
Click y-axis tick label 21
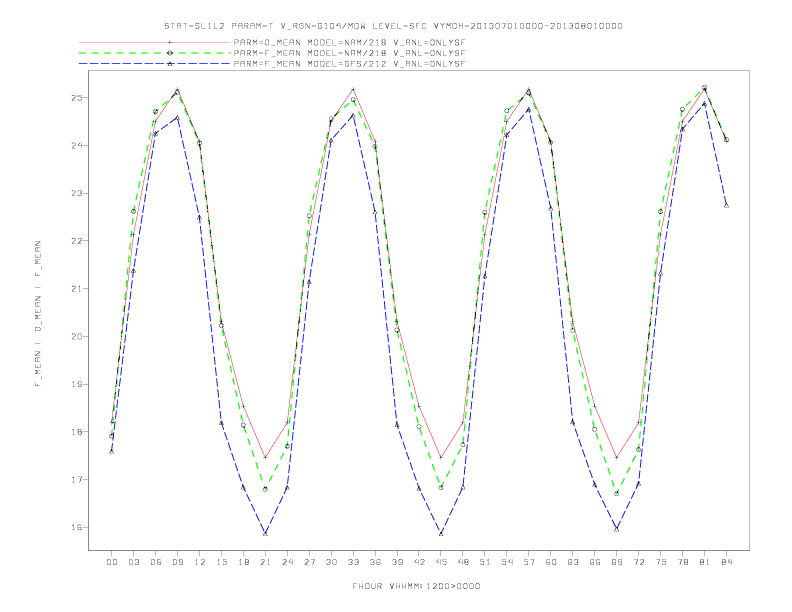point(77,288)
